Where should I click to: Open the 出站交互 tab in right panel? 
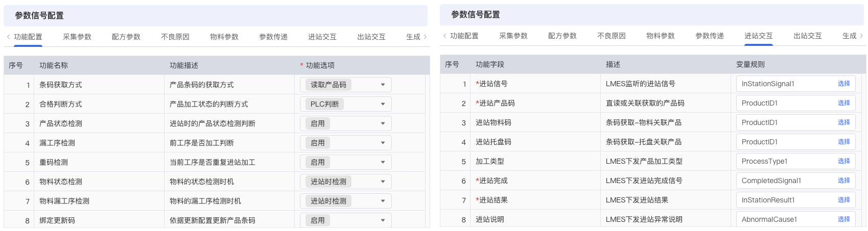click(808, 36)
